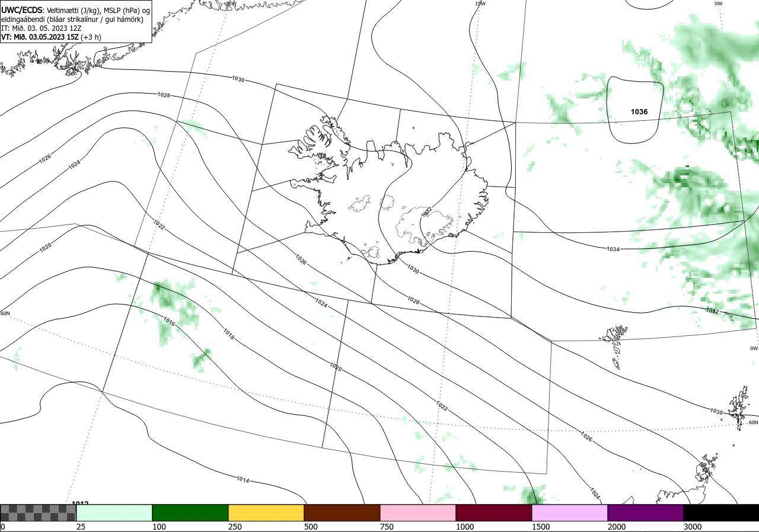Click the title line 'UWC/ECDS: Veltimætti (J/kg), MSLP (hPa) og'
759x532 pixels.
[75, 10]
